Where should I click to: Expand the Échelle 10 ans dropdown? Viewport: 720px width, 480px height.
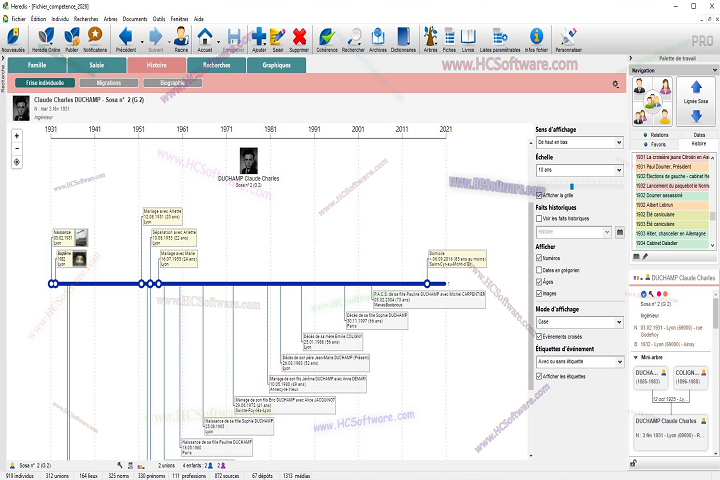[579, 170]
